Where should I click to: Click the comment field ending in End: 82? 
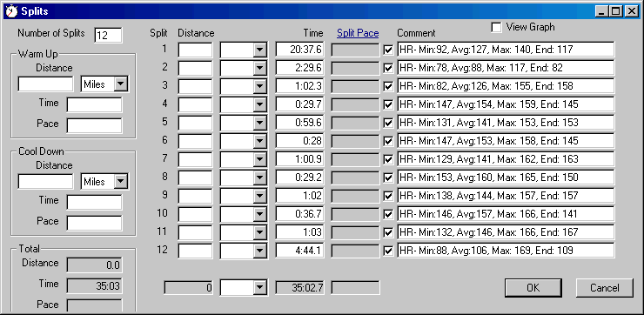click(x=506, y=68)
